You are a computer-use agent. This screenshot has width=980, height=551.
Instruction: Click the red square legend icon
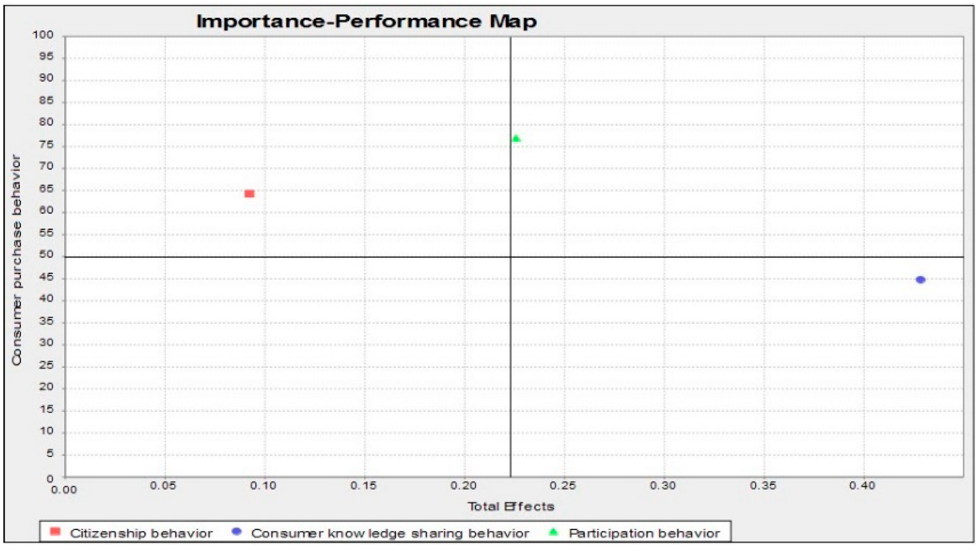pos(55,532)
